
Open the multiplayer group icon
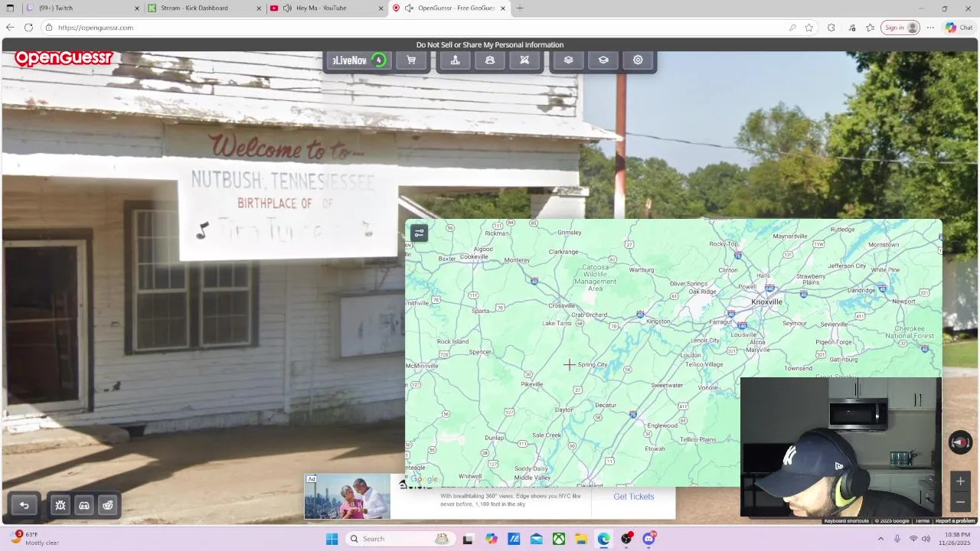(x=490, y=60)
